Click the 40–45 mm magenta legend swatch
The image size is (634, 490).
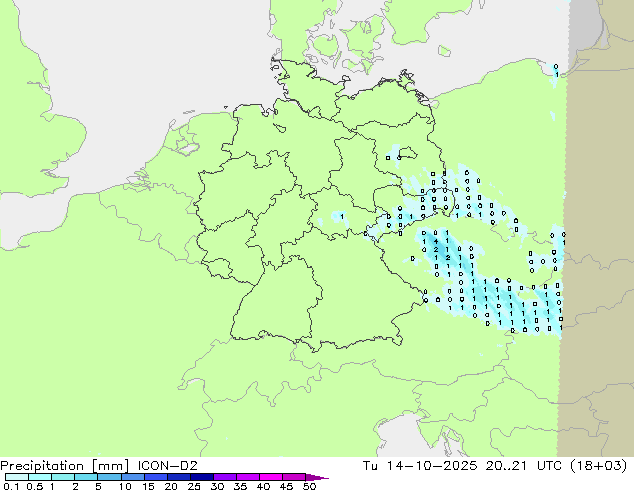(x=271, y=477)
